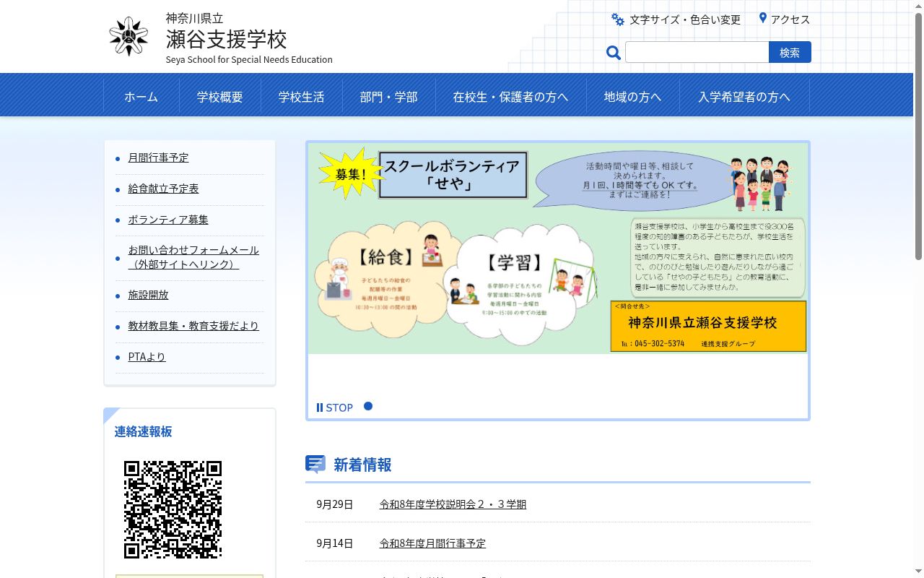Click the 9月14日 news date
This screenshot has width=924, height=578.
point(335,543)
